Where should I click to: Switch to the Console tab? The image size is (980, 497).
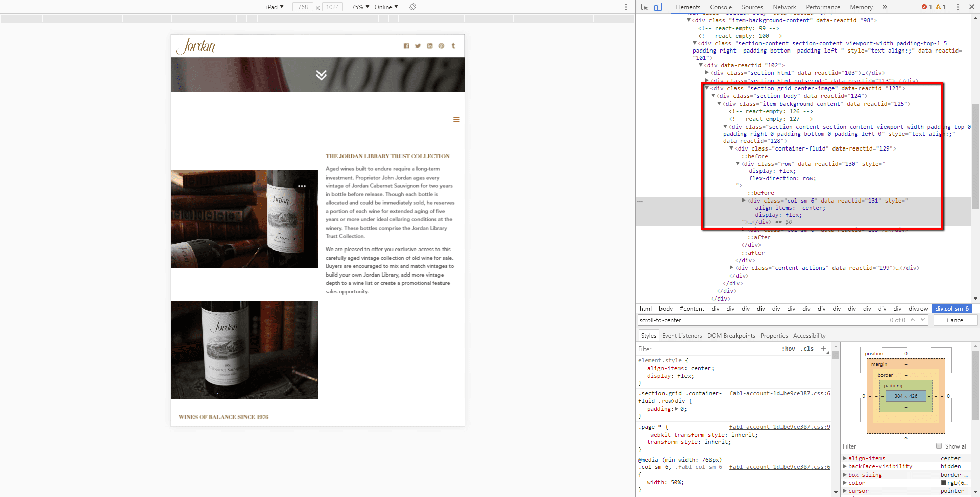[x=721, y=7]
